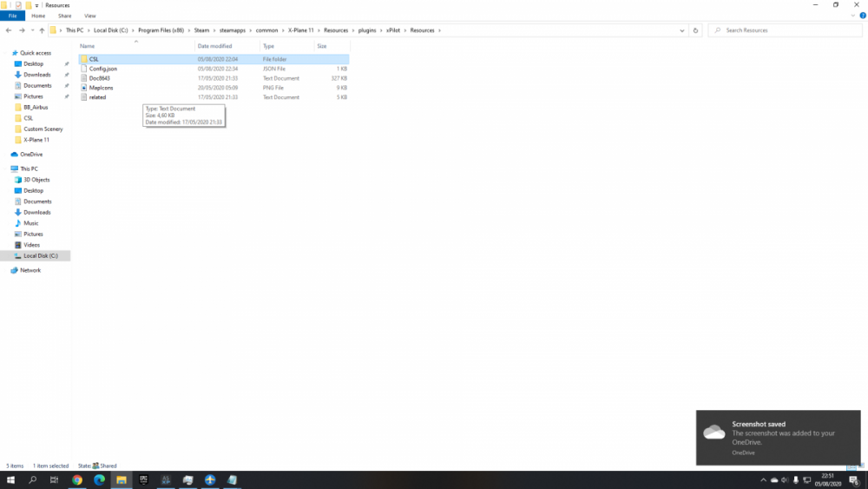
Task: Select the MapIcons PNG file
Action: click(x=101, y=88)
